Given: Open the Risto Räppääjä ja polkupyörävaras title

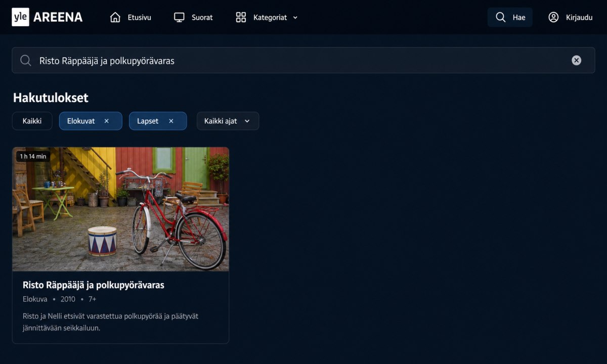Looking at the screenshot, I should tap(94, 285).
